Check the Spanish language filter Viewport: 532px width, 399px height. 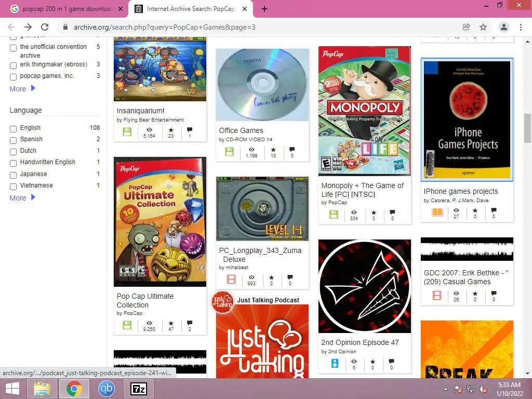pos(13,140)
